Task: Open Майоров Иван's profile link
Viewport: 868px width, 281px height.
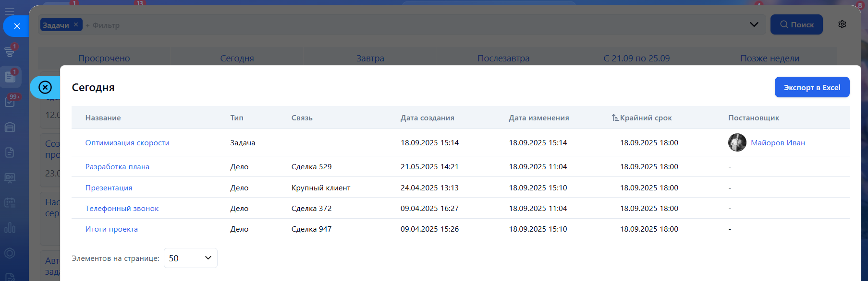Action: [x=778, y=143]
